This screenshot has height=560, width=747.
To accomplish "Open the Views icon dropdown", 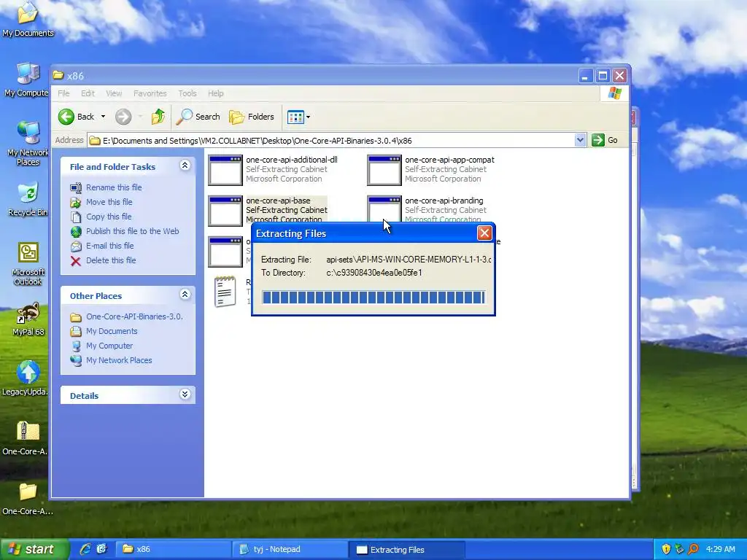I will [x=298, y=117].
